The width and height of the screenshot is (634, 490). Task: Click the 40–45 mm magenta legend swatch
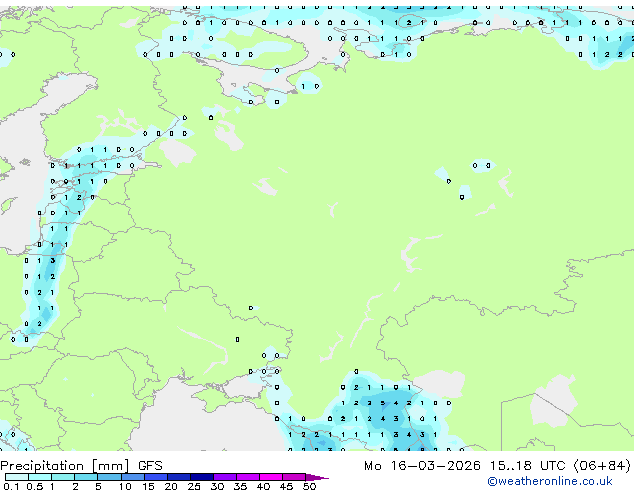point(271,477)
